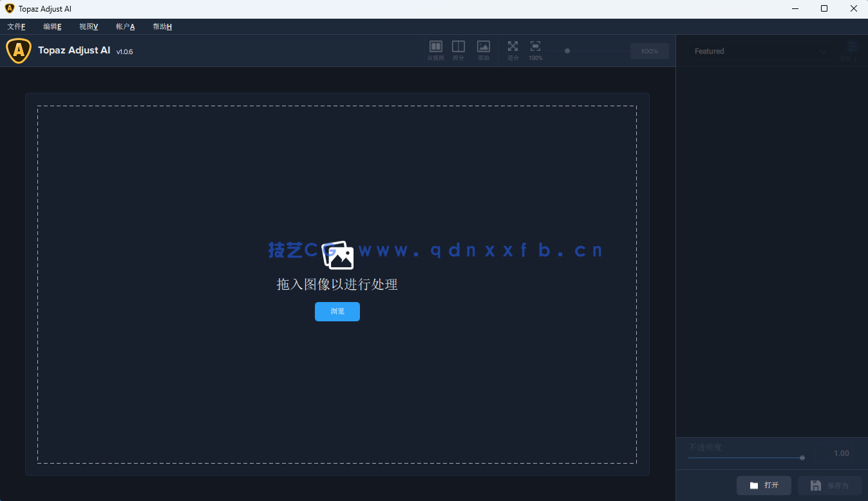Click the 保存为 (Save As) button
This screenshot has width=868, height=501.
(x=829, y=486)
